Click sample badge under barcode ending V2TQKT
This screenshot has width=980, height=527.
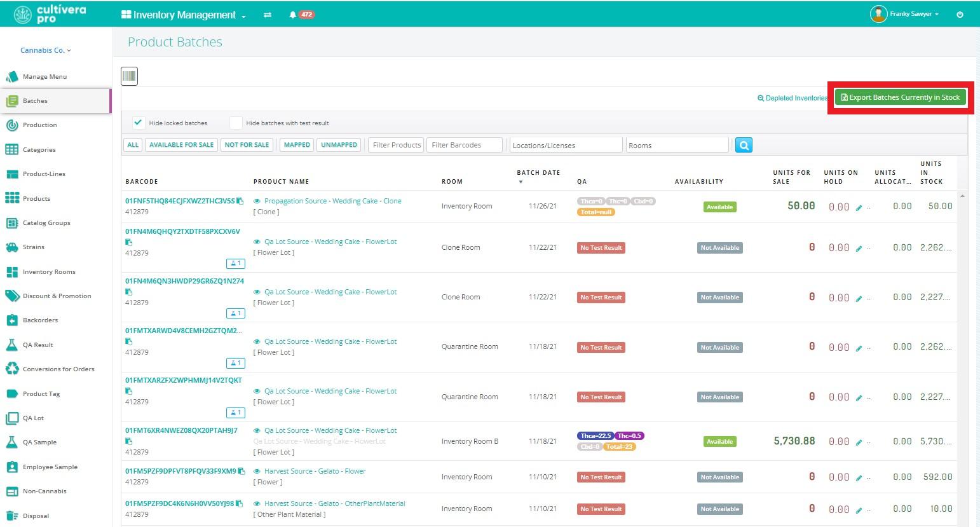pyautogui.click(x=235, y=413)
